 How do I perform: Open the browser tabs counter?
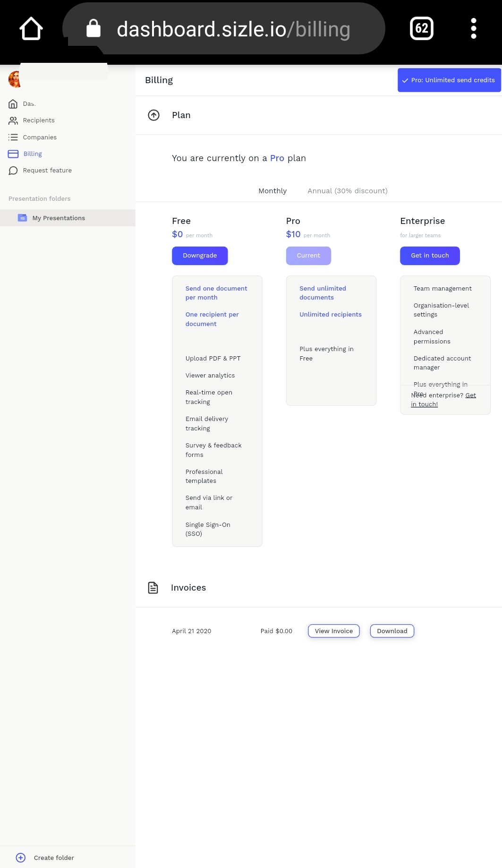point(421,29)
